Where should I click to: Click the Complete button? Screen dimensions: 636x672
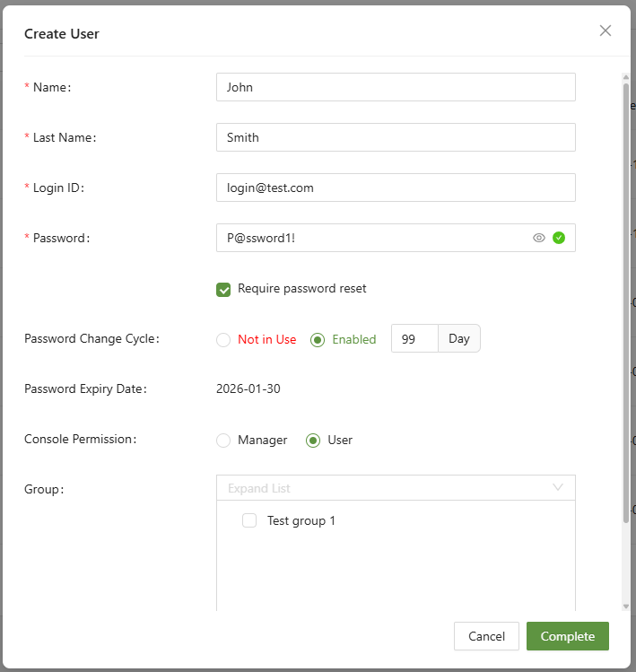coord(567,636)
